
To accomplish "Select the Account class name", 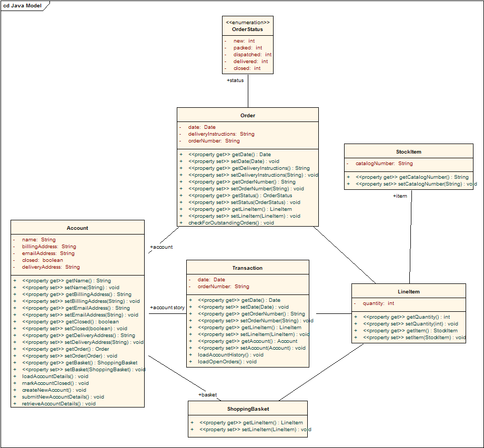I will click(77, 228).
